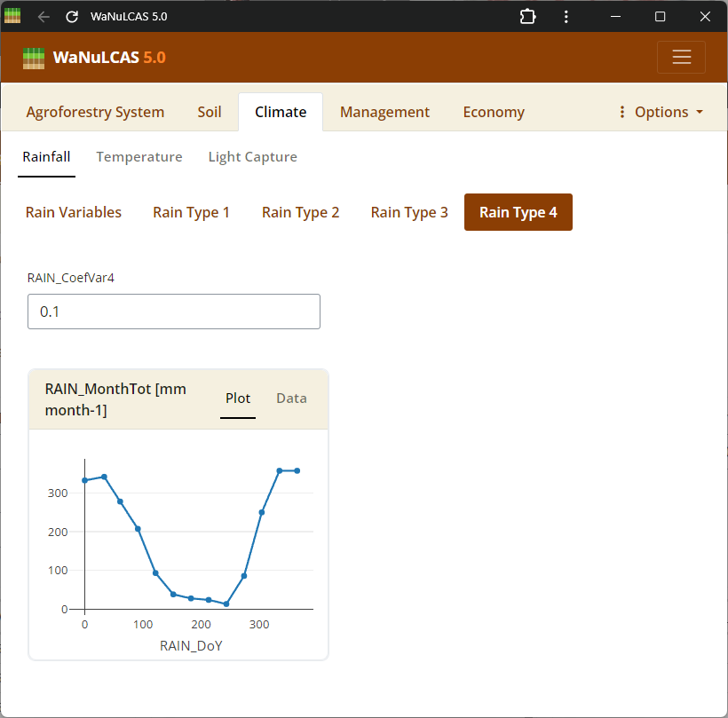Viewport: 728px width, 718px height.
Task: Open the Soil tab
Action: (x=210, y=112)
